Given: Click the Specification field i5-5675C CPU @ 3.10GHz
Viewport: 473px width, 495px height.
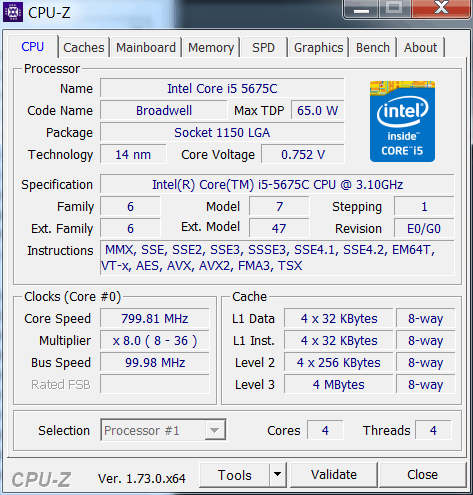Looking at the screenshot, I should point(277,184).
